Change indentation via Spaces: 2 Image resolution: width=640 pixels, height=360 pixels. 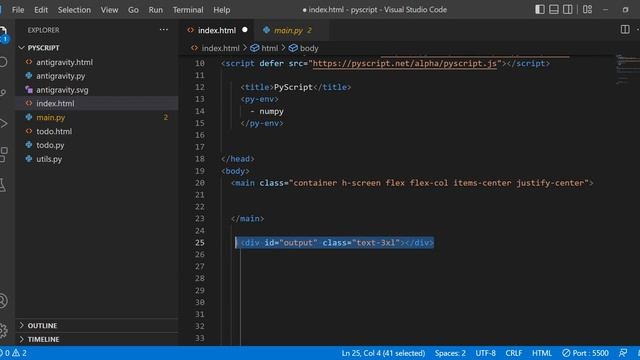(450, 353)
